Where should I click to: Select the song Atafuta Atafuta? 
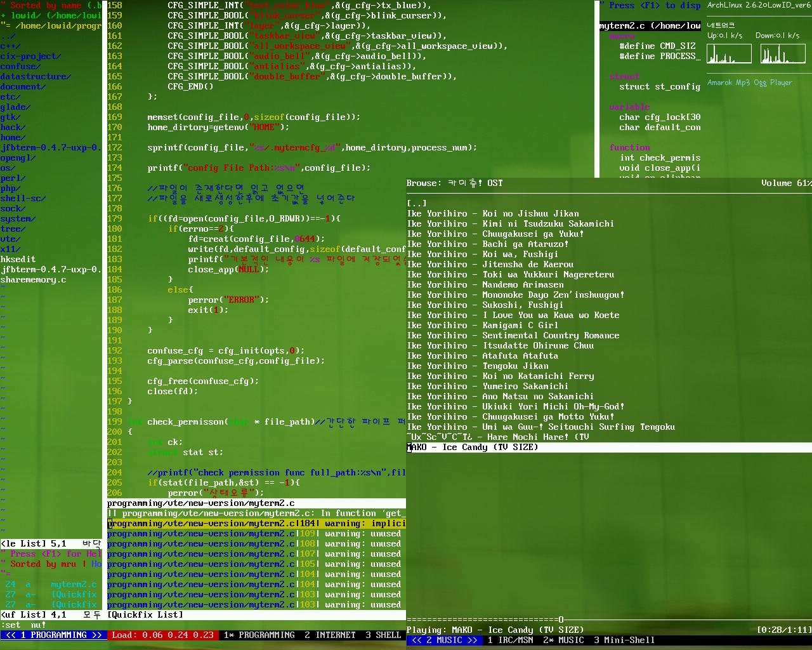(x=483, y=355)
